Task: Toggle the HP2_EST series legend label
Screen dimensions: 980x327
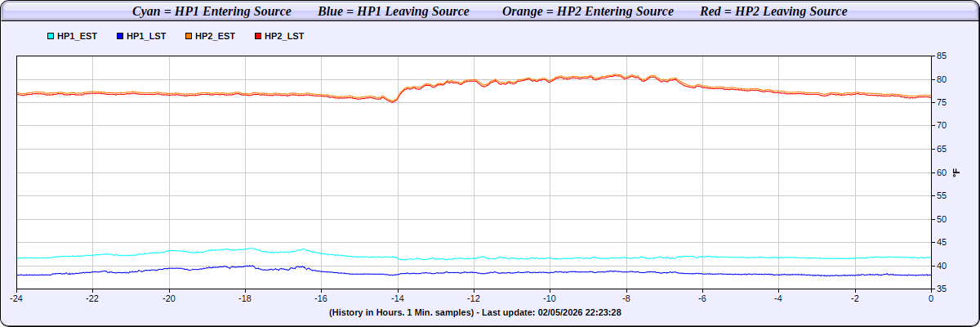Action: coord(216,37)
